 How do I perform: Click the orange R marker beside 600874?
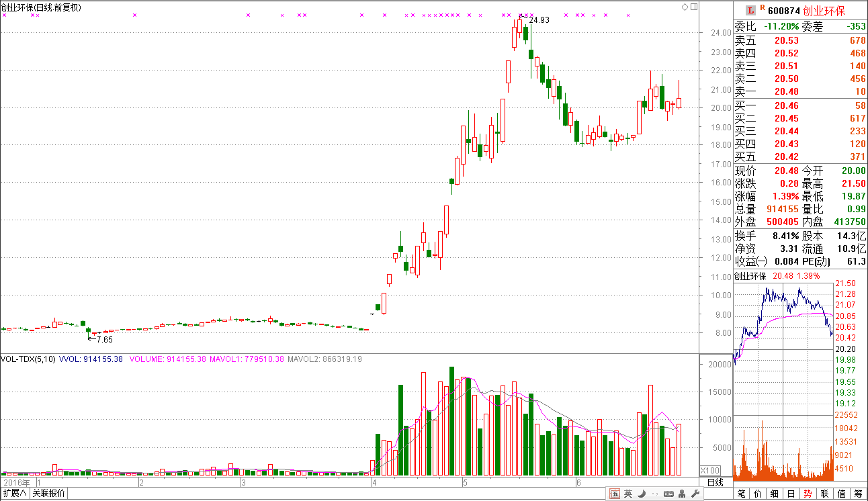763,7
